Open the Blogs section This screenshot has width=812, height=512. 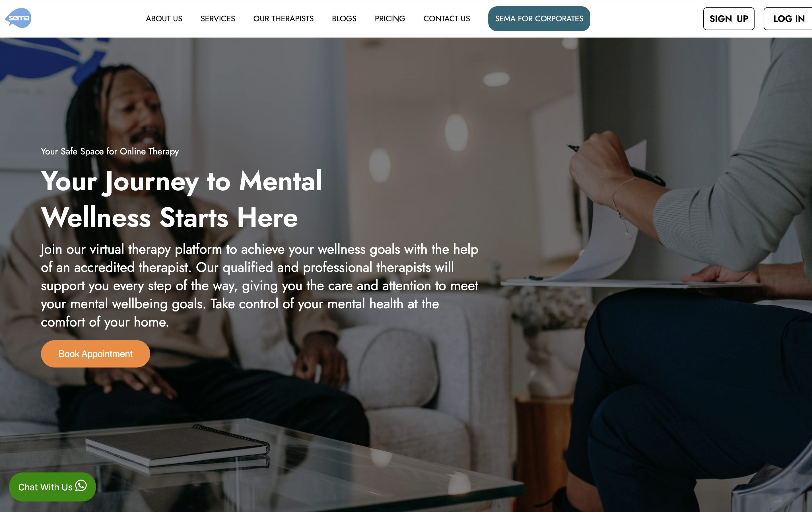[344, 18]
